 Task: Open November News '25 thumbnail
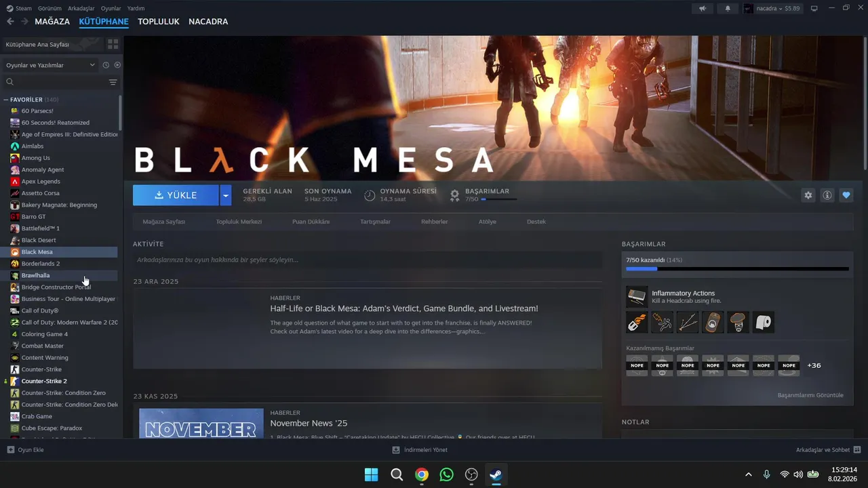pos(201,423)
